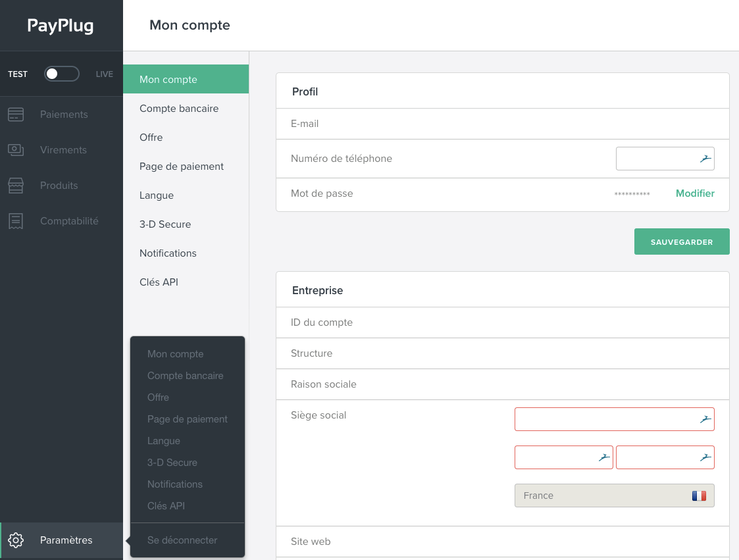Click icon inside phone number field

(x=705, y=159)
